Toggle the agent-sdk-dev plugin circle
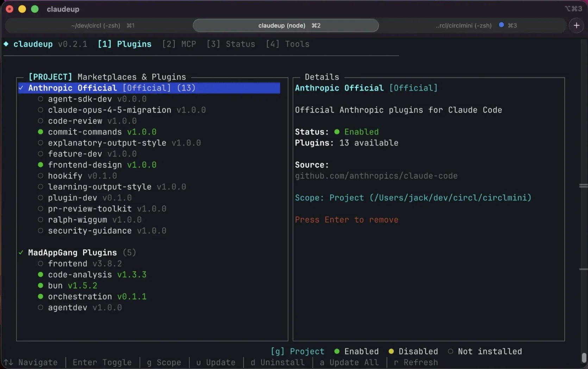Viewport: 588px width, 369px height. [x=40, y=99]
